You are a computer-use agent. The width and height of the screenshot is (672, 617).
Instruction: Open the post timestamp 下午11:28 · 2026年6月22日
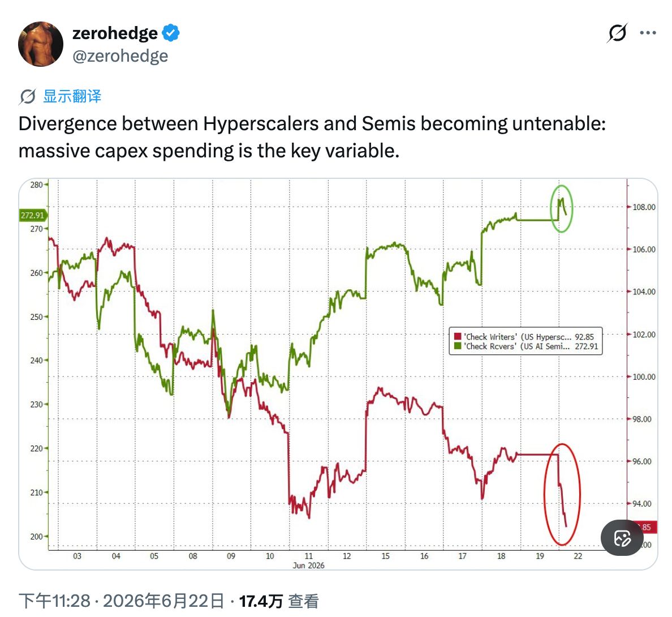coord(121,601)
